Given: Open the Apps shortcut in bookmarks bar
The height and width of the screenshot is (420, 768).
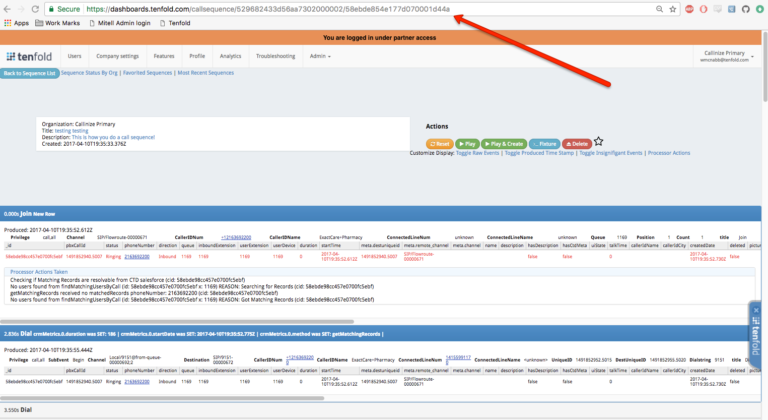Looking at the screenshot, I should coord(16,23).
